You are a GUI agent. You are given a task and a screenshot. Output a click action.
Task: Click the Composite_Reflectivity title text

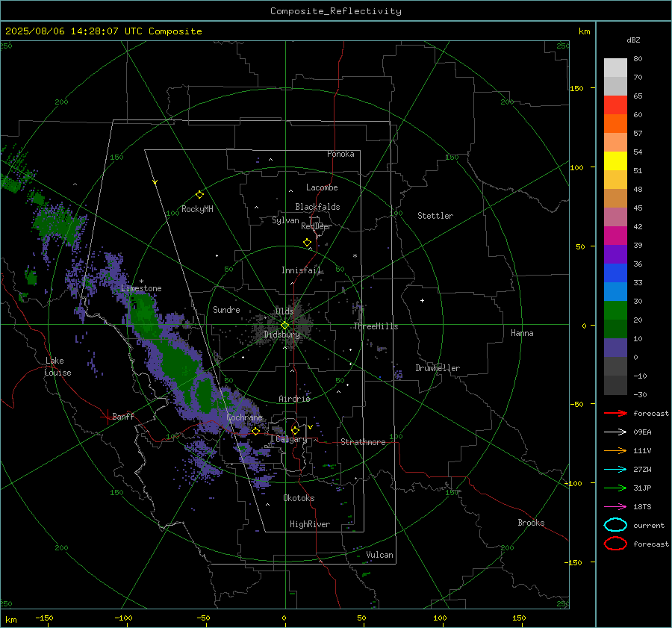[336, 11]
